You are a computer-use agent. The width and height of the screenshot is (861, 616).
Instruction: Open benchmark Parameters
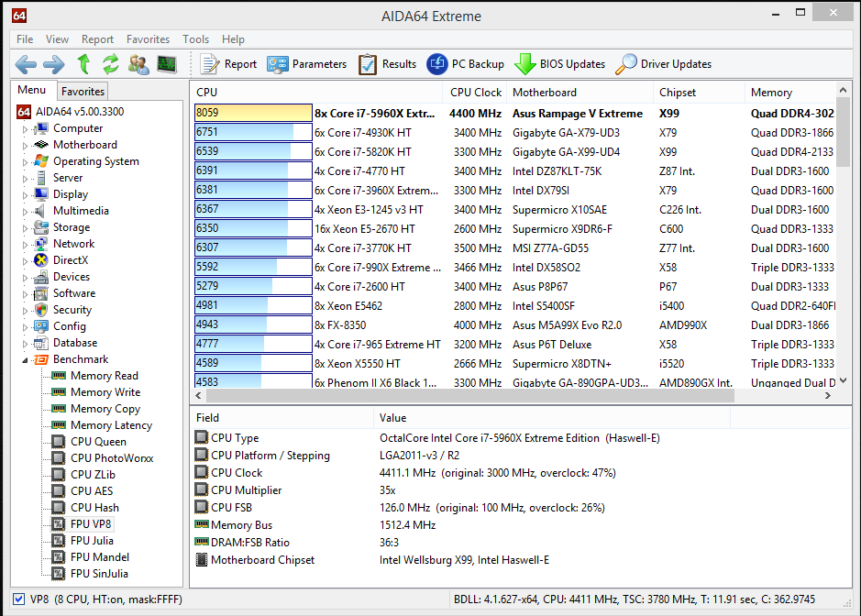pos(307,64)
